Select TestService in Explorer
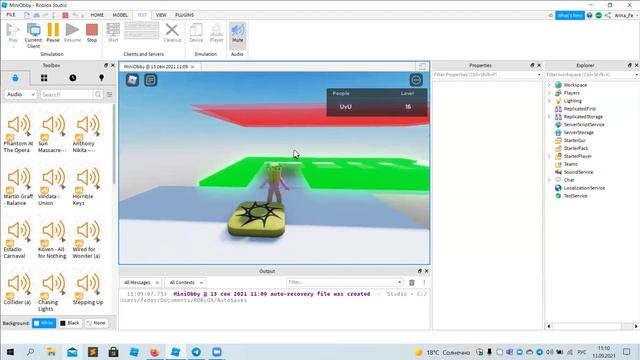Image resolution: width=640 pixels, height=360 pixels. 576,196
